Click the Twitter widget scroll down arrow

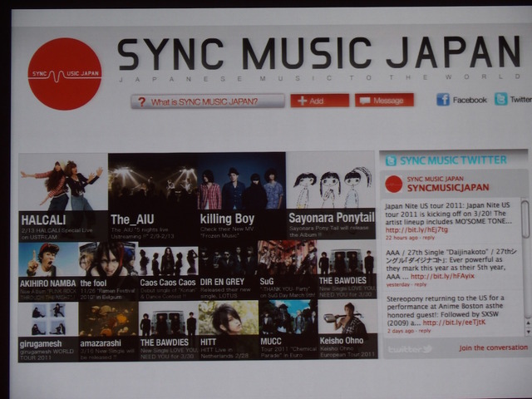pos(525,332)
